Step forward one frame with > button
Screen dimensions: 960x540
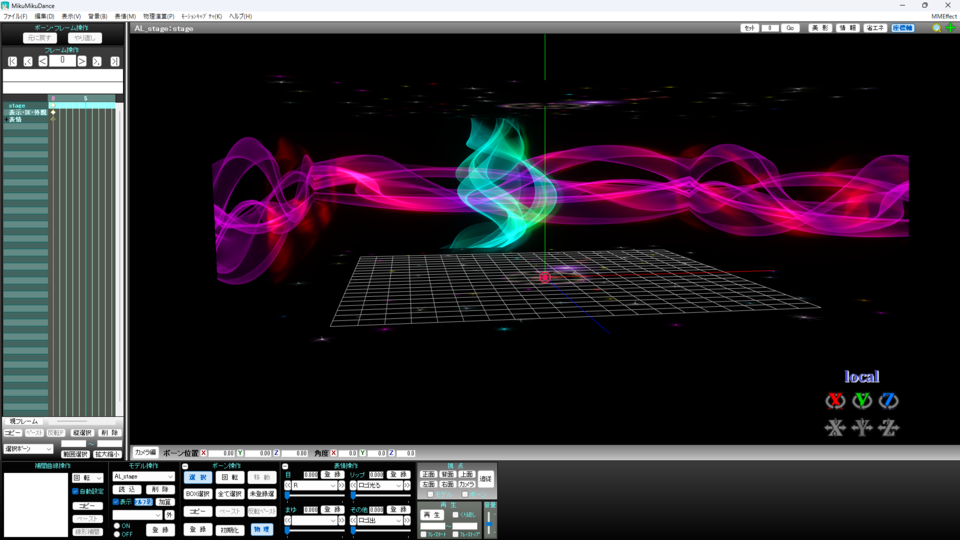tap(82, 61)
